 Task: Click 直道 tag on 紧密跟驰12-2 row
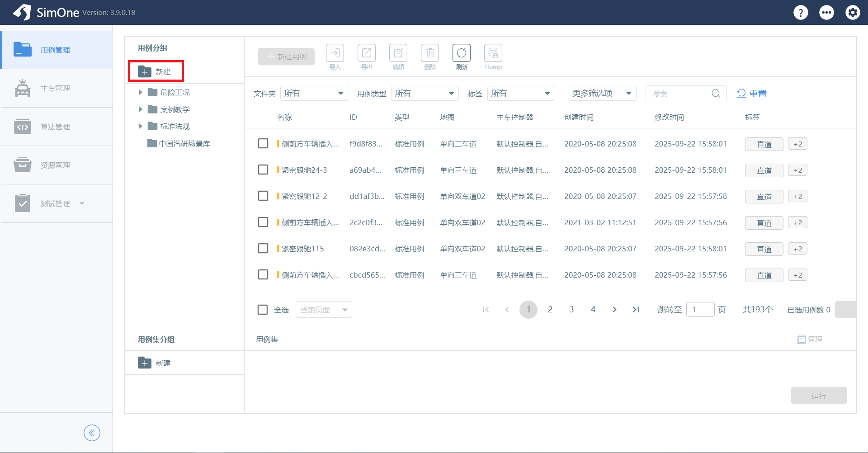[764, 196]
